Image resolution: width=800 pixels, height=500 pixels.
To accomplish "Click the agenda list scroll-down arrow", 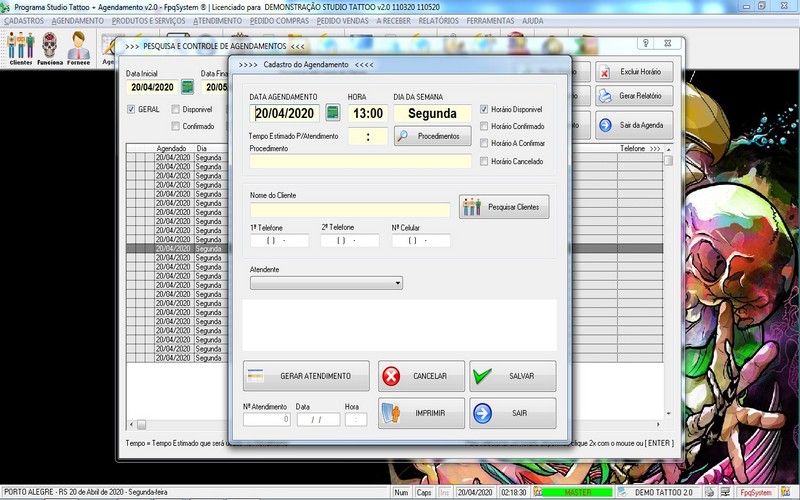I will click(668, 414).
